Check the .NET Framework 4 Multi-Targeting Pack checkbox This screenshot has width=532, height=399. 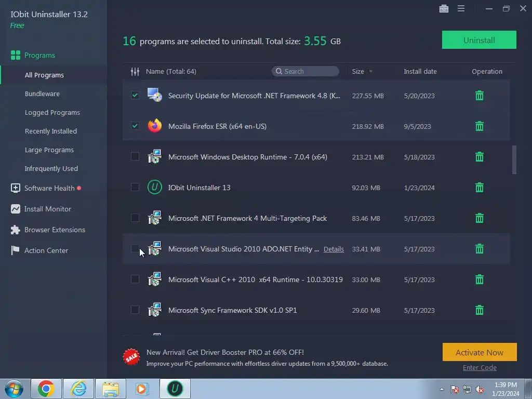(135, 218)
